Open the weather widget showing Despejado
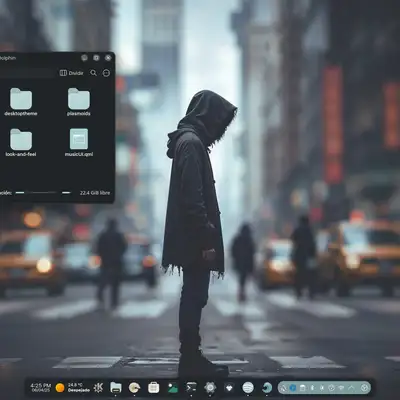This screenshot has height=400, width=400. 72,387
